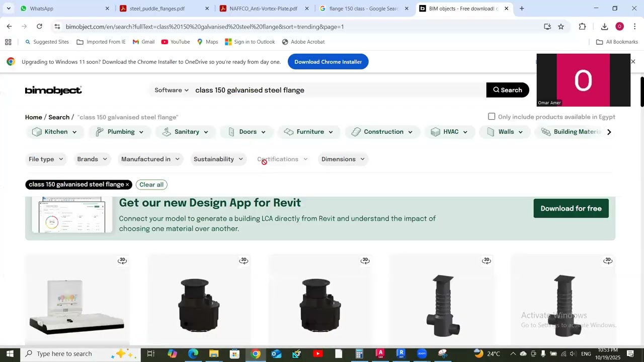Switch to the WhatsApp tab
The width and height of the screenshot is (644, 362).
click(64, 9)
